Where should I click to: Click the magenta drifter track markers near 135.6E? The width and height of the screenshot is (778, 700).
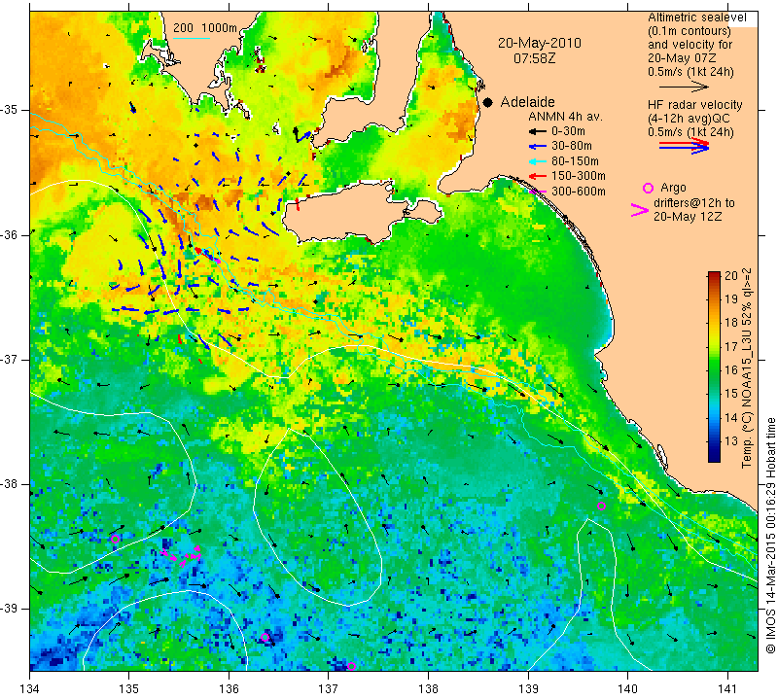click(x=182, y=556)
